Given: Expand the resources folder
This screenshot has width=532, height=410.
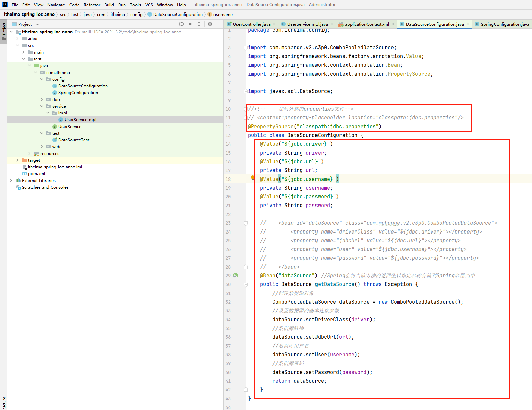Looking at the screenshot, I should pyautogui.click(x=29, y=154).
